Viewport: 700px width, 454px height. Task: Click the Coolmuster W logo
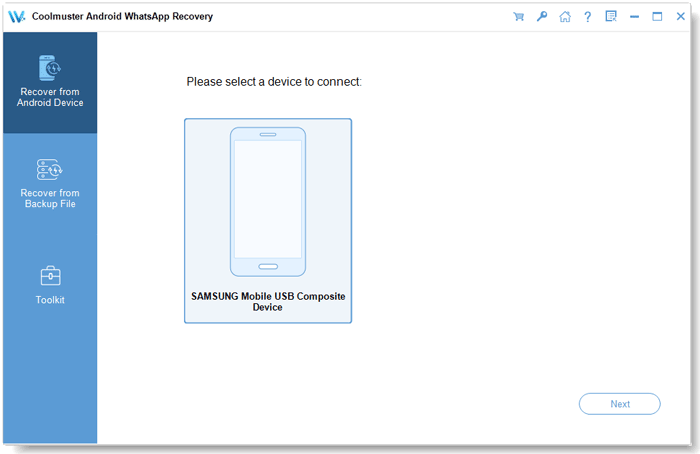tap(17, 17)
